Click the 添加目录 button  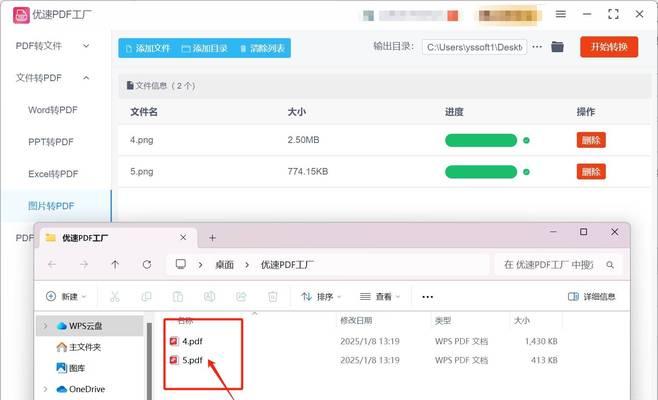(204, 48)
